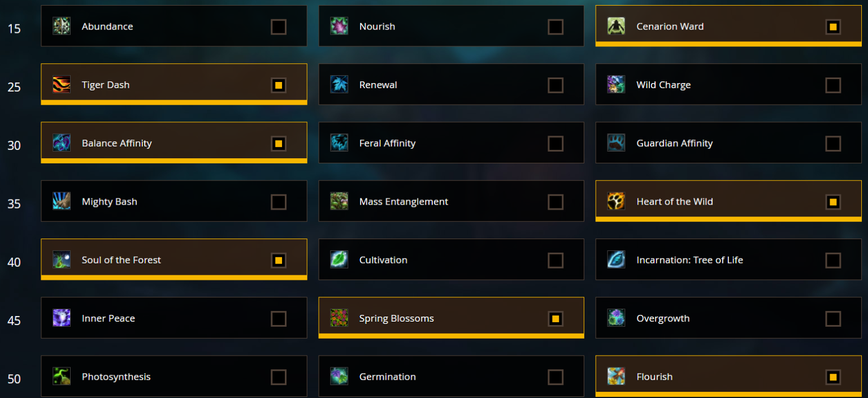Check the Renewal talent checkbox
Viewport: 868px width, 398px height.
pyautogui.click(x=555, y=84)
